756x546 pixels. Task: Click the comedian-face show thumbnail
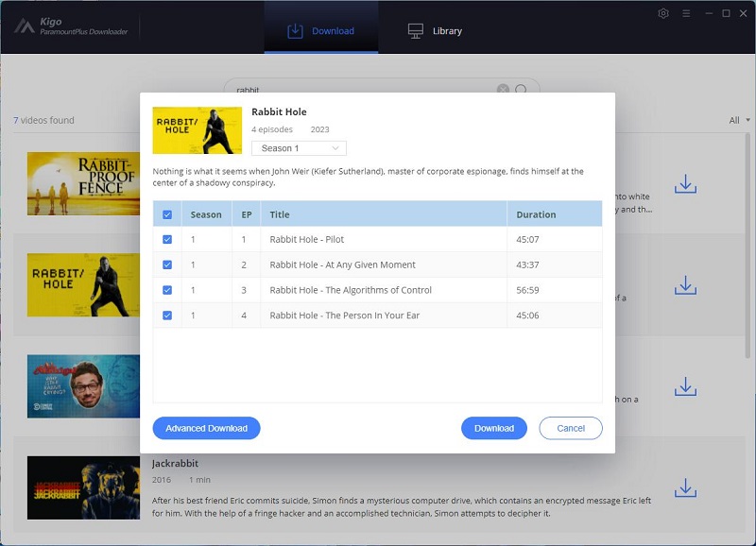[x=83, y=386]
